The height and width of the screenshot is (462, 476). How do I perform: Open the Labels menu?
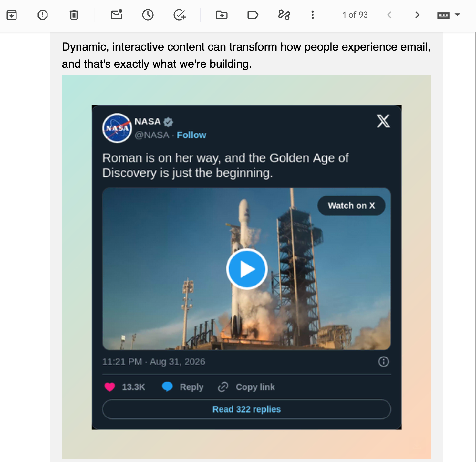pos(253,15)
